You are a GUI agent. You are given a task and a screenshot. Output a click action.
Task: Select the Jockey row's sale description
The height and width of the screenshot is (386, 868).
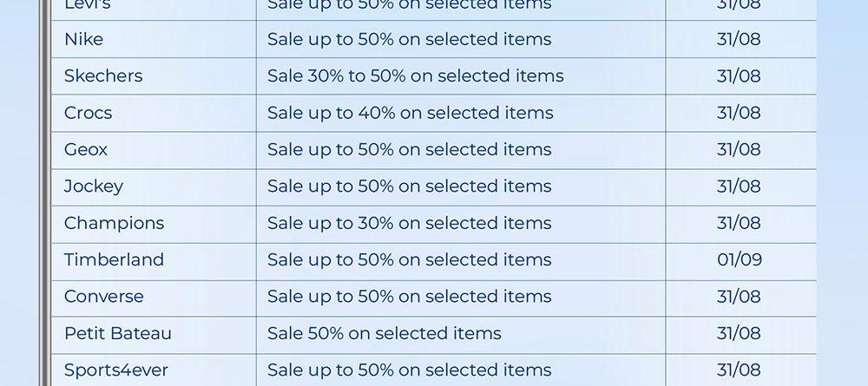click(x=409, y=186)
